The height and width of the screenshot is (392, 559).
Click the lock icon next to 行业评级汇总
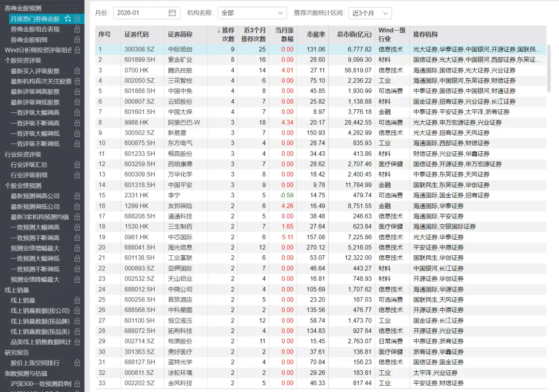tap(77, 165)
